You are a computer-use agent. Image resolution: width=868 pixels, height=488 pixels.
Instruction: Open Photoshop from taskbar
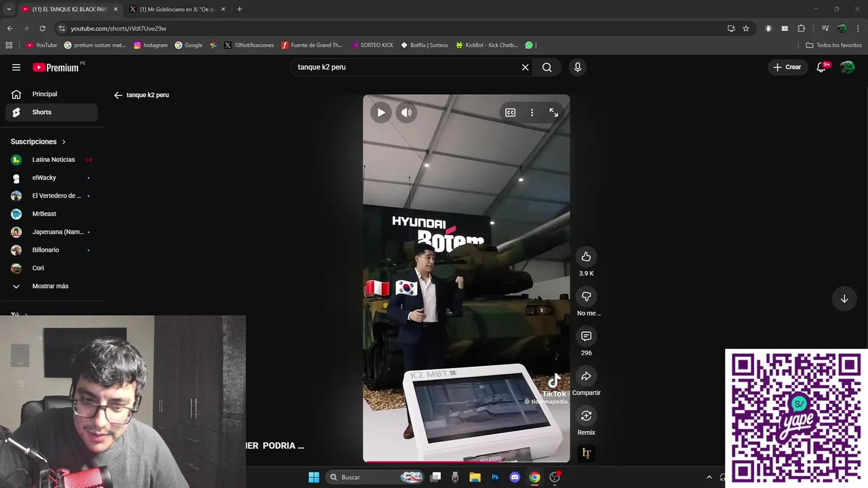495,477
